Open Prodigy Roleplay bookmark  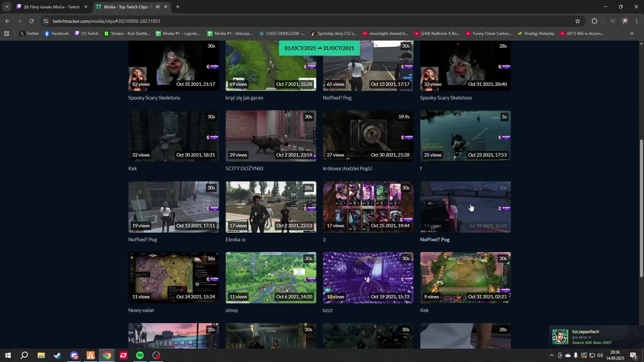tap(536, 34)
